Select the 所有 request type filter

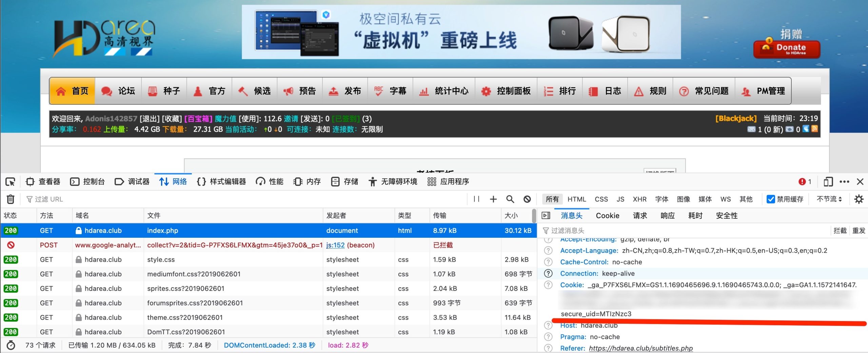(x=552, y=199)
